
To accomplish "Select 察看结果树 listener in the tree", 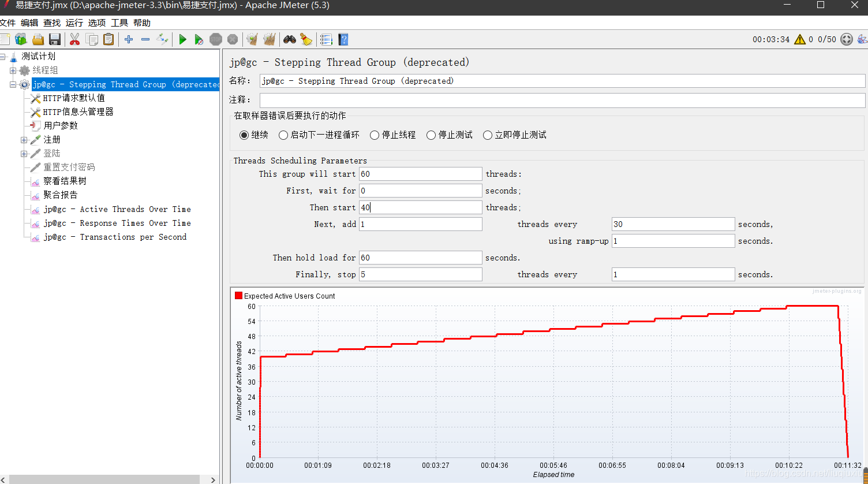I will coord(65,181).
